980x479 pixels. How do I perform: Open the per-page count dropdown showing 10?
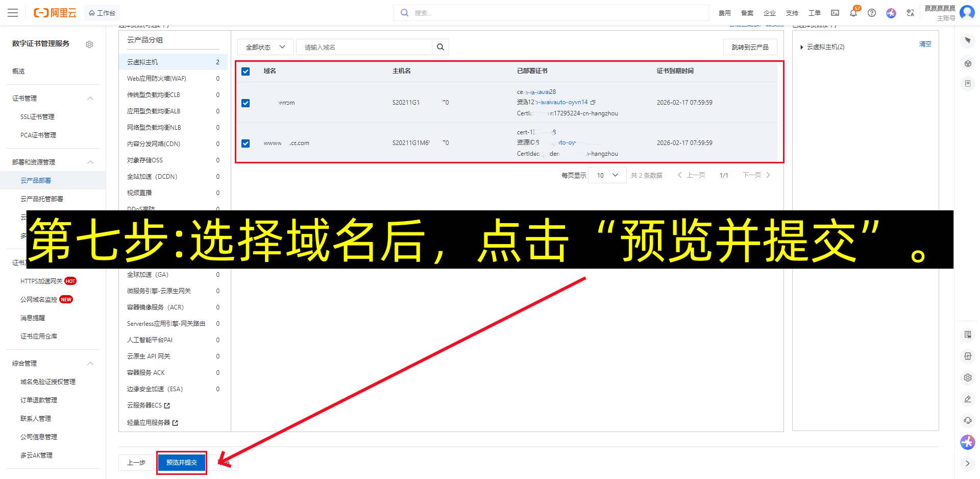607,175
